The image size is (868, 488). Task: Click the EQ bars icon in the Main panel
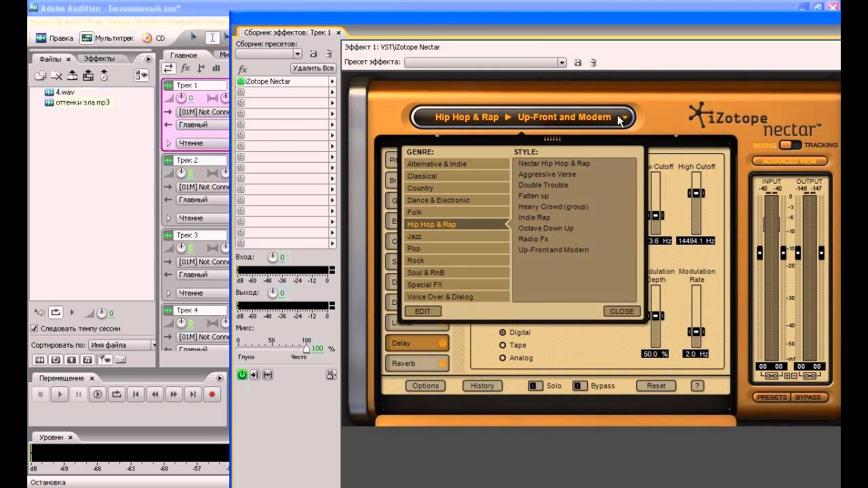tap(216, 68)
